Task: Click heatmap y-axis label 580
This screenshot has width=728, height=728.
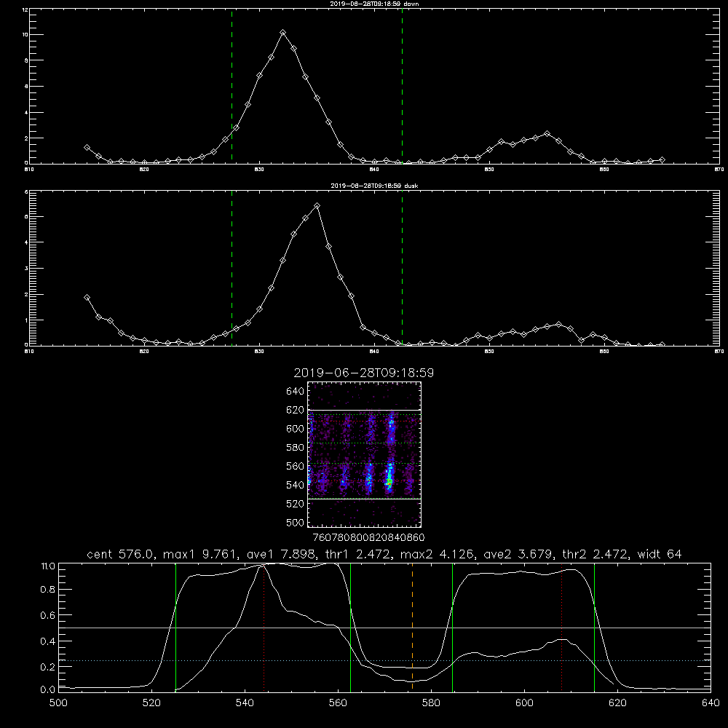Action: click(296, 448)
